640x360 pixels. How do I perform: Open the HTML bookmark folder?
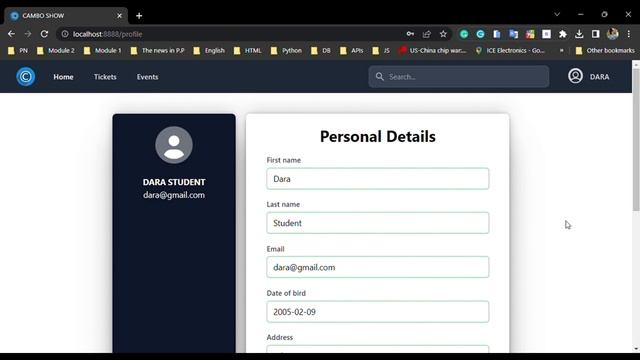247,51
